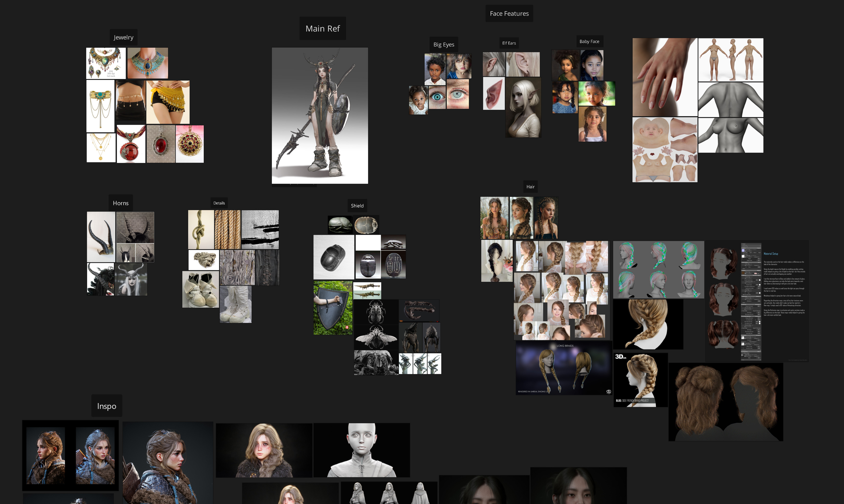Select the Baby Face label
Viewport: 844px width, 504px height.
(589, 41)
